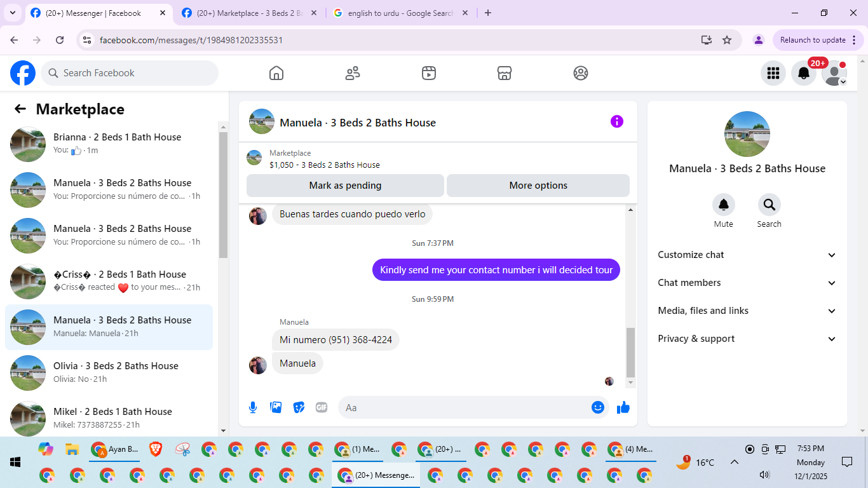
Task: Open Mikel 2 Beds 1 Bath House chat
Action: pos(109,419)
